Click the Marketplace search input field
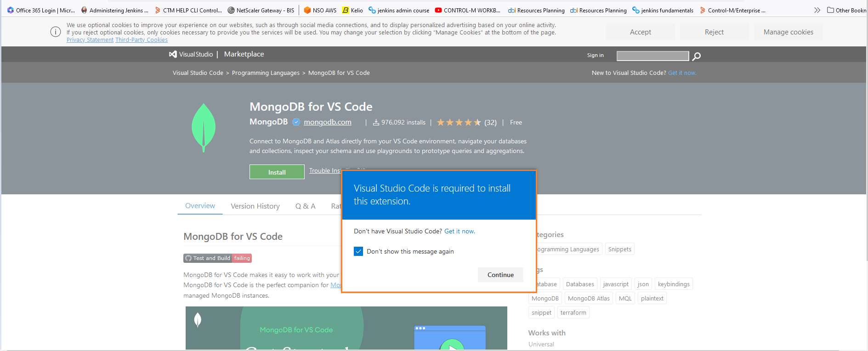Image resolution: width=868 pixels, height=351 pixels. [652, 56]
